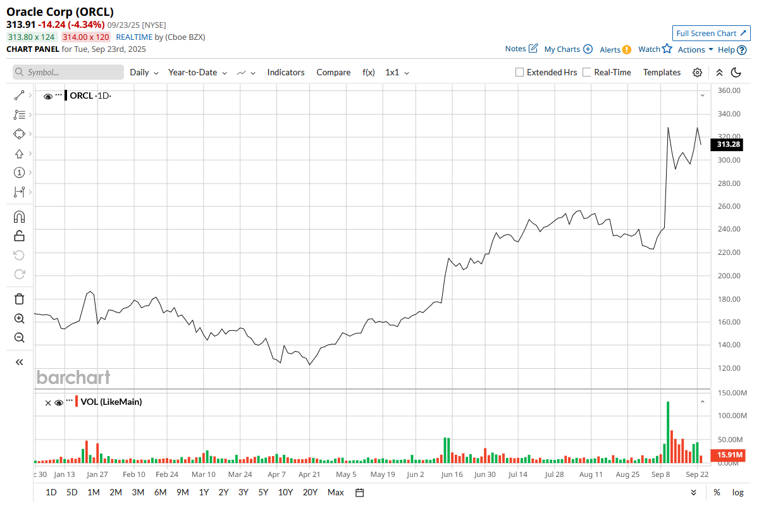778x532 pixels.
Task: Open Help question mark icon
Action: click(x=742, y=49)
